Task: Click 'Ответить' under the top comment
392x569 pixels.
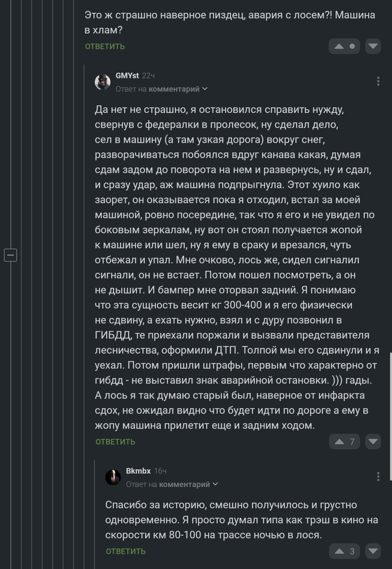Action: (x=105, y=46)
